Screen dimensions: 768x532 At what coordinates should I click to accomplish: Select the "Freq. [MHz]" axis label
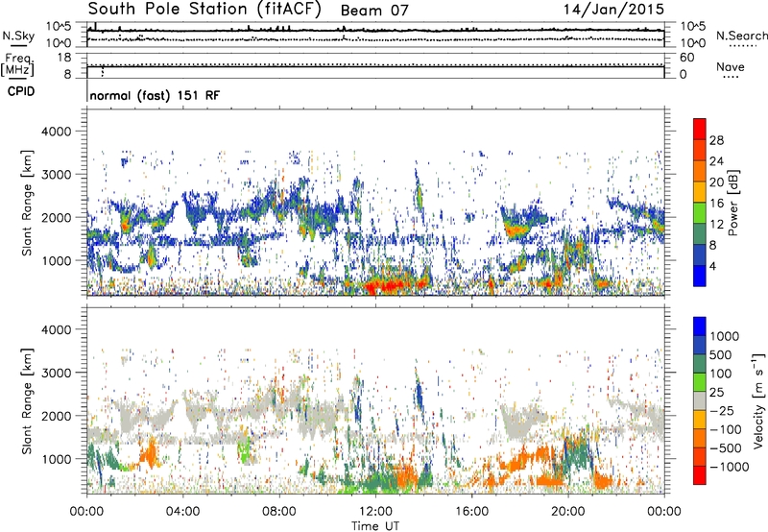pos(17,64)
